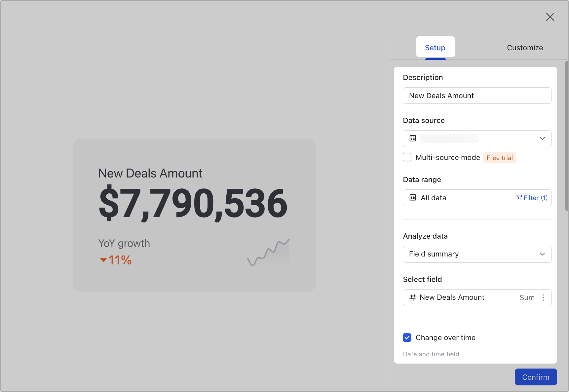Open the Filter (1) settings
This screenshot has height=392, width=569.
click(x=531, y=197)
